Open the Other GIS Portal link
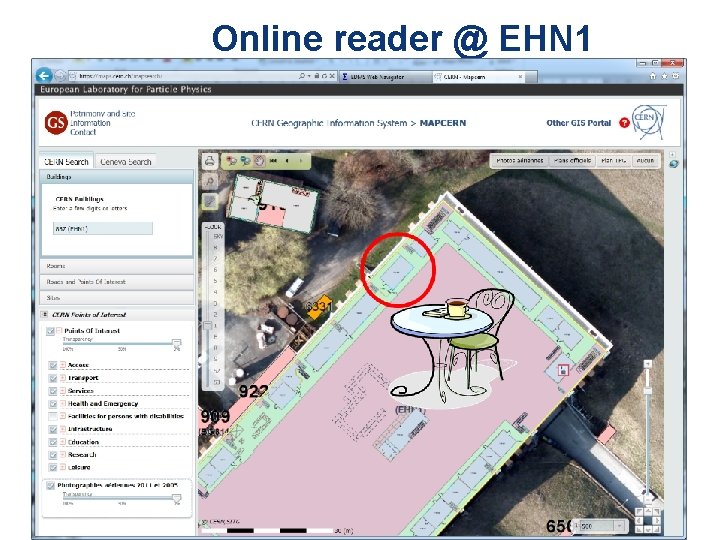The width and height of the screenshot is (720, 540). tap(579, 123)
